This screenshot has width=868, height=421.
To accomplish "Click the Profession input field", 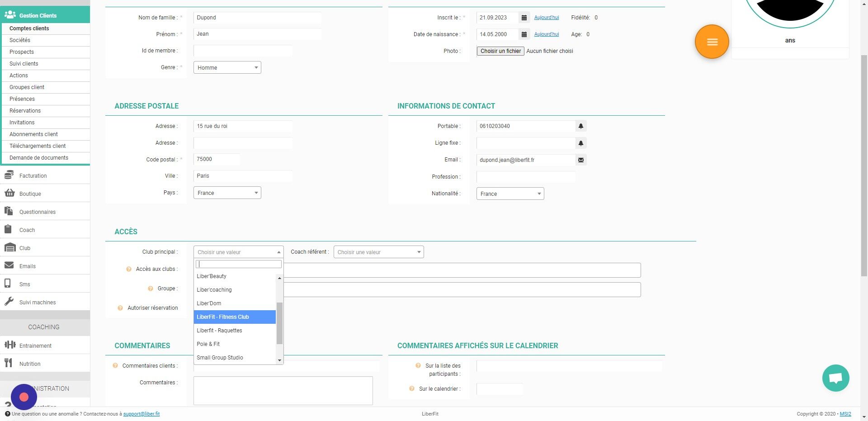I will 526,177.
